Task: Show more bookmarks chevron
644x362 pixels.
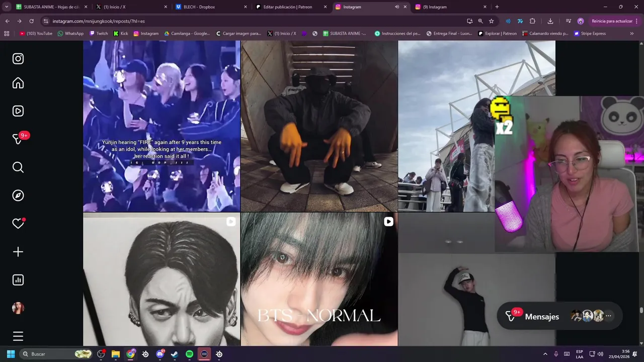Action: click(632, 34)
